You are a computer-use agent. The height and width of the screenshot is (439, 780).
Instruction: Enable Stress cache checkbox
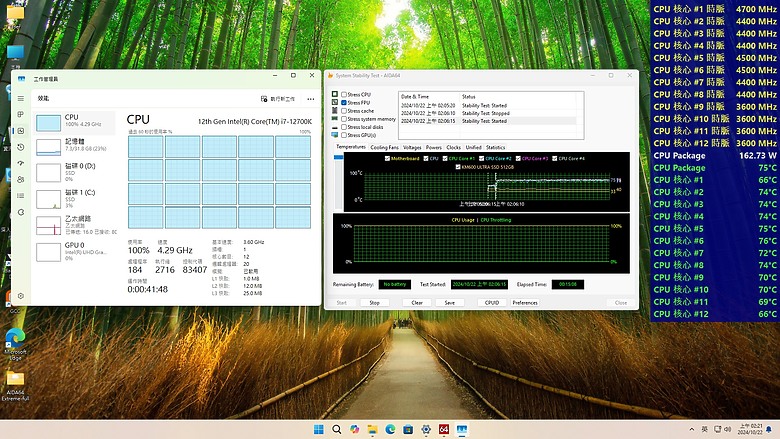[344, 111]
